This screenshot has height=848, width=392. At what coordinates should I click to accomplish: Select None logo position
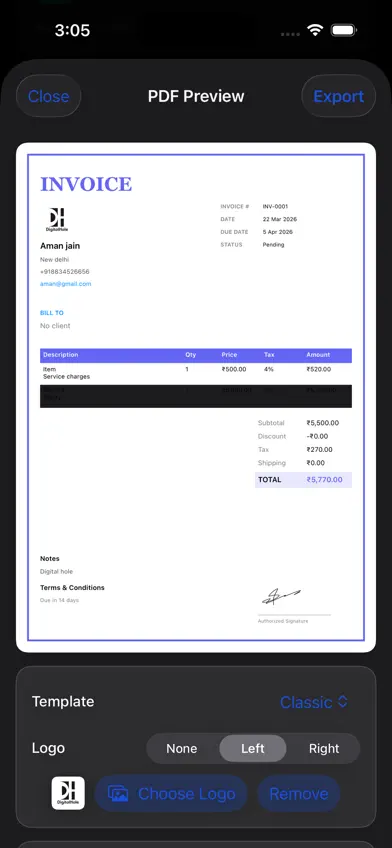point(182,748)
